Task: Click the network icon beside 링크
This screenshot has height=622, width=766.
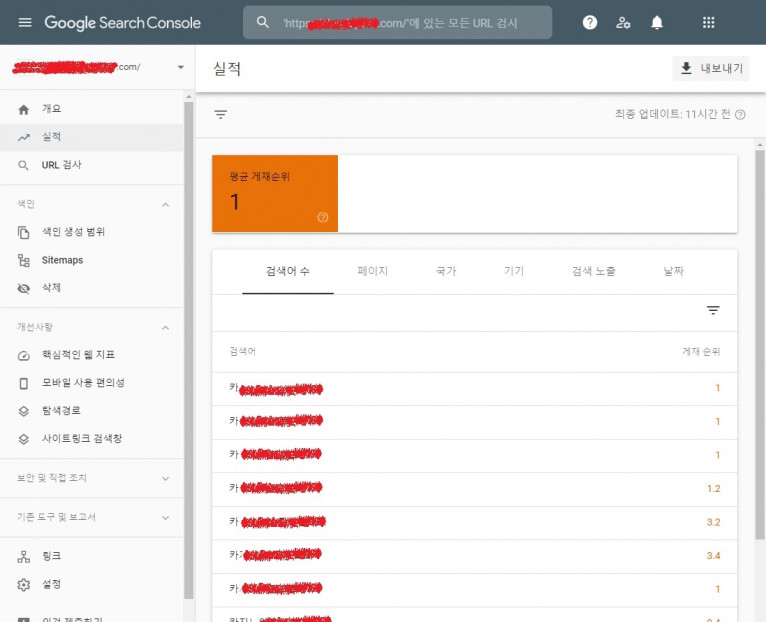Action: tap(23, 557)
